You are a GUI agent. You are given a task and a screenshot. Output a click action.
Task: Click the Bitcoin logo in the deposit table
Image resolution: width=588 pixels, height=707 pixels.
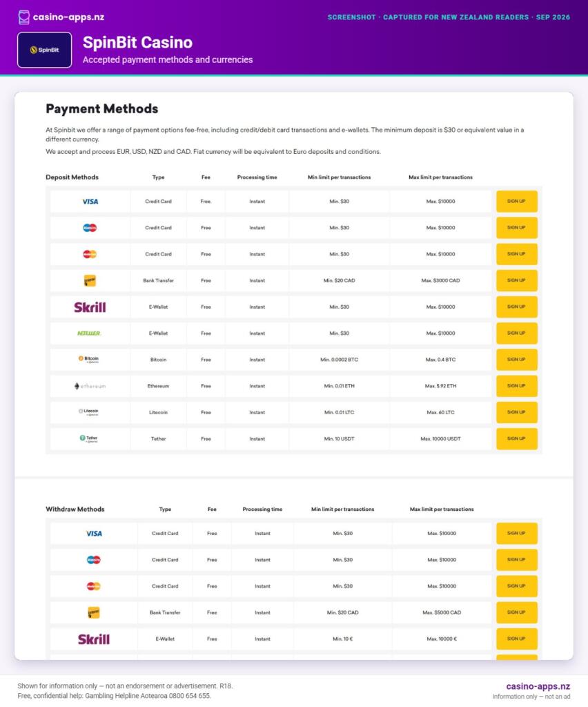click(x=89, y=359)
